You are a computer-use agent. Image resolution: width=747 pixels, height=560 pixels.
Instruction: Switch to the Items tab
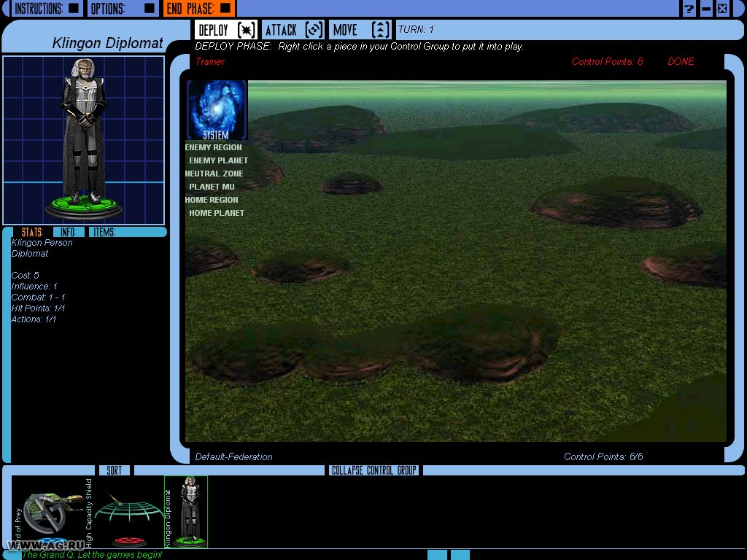click(x=104, y=232)
